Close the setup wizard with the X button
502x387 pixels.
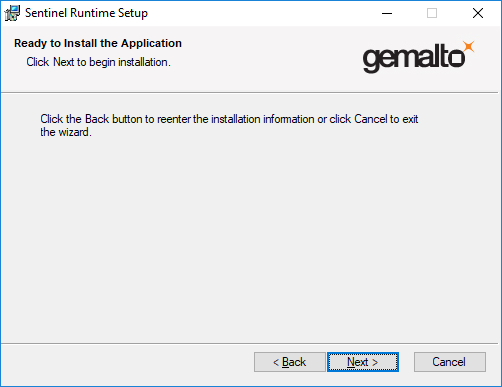click(x=478, y=13)
